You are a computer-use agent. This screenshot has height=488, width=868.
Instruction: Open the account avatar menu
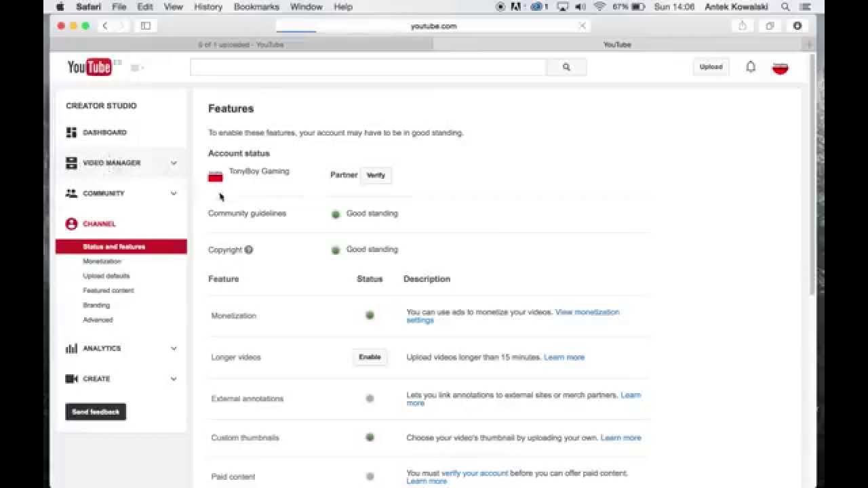pyautogui.click(x=780, y=67)
